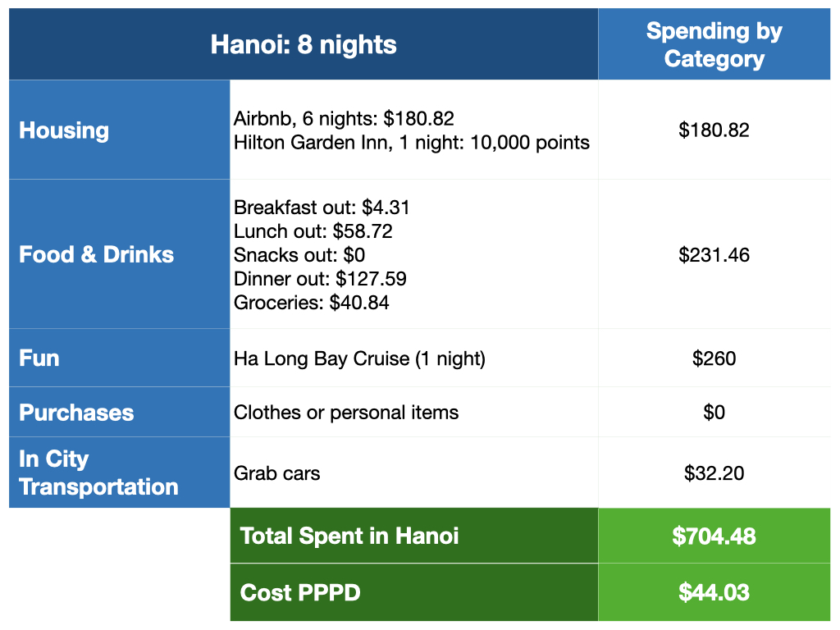Click the 'In City Transportation' label

point(98,472)
